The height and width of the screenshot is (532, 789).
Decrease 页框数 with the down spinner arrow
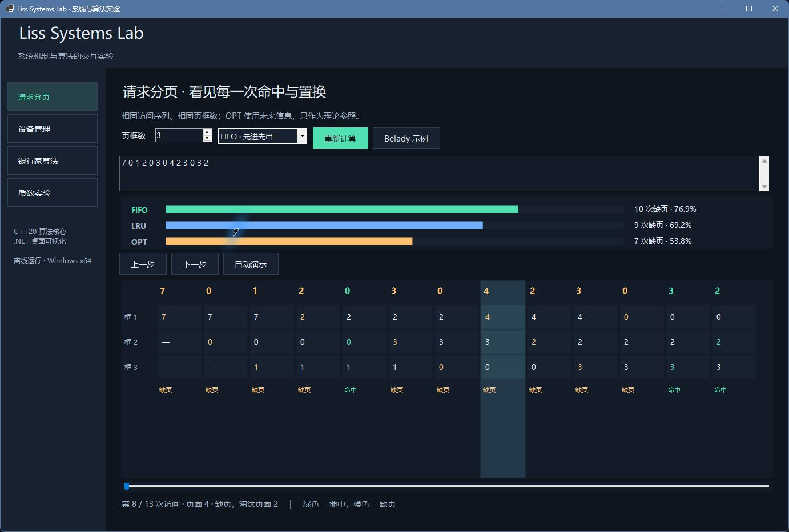pyautogui.click(x=207, y=139)
